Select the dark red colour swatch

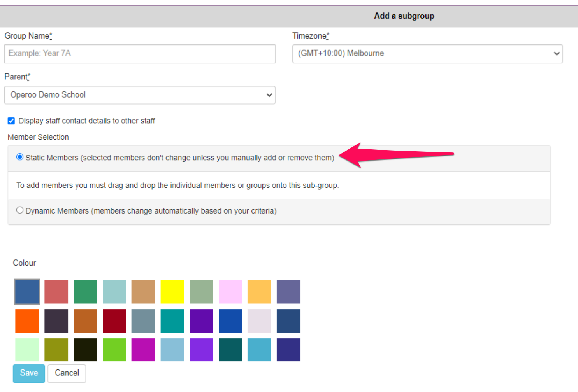pos(114,321)
